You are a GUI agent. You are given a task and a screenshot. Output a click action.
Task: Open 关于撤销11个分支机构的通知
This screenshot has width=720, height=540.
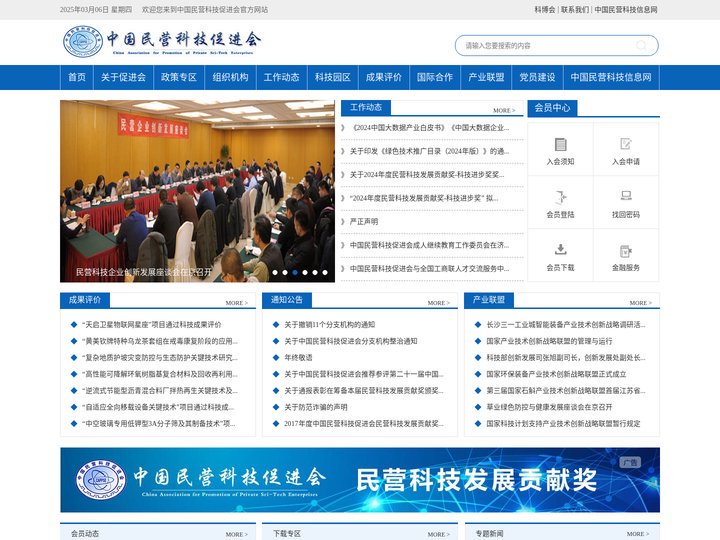click(x=329, y=325)
